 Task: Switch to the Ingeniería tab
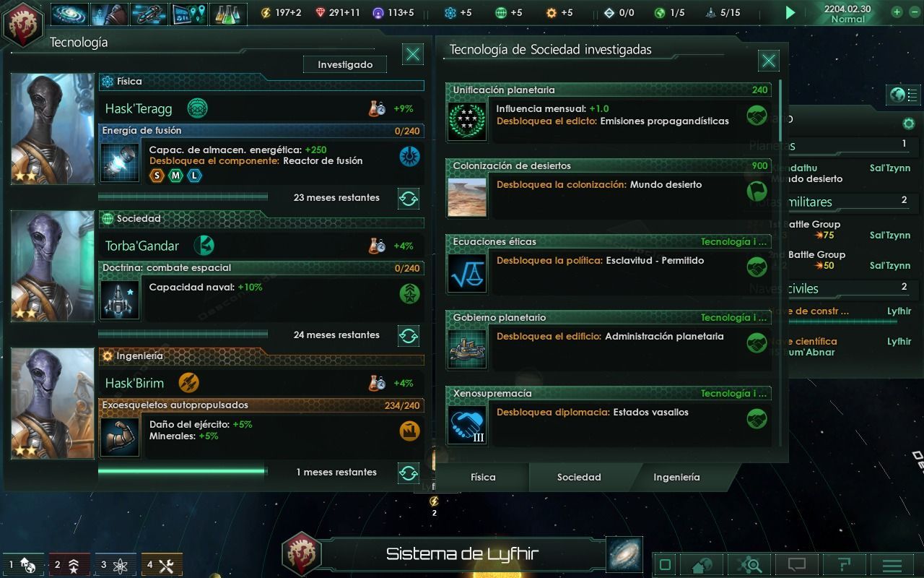tap(676, 477)
